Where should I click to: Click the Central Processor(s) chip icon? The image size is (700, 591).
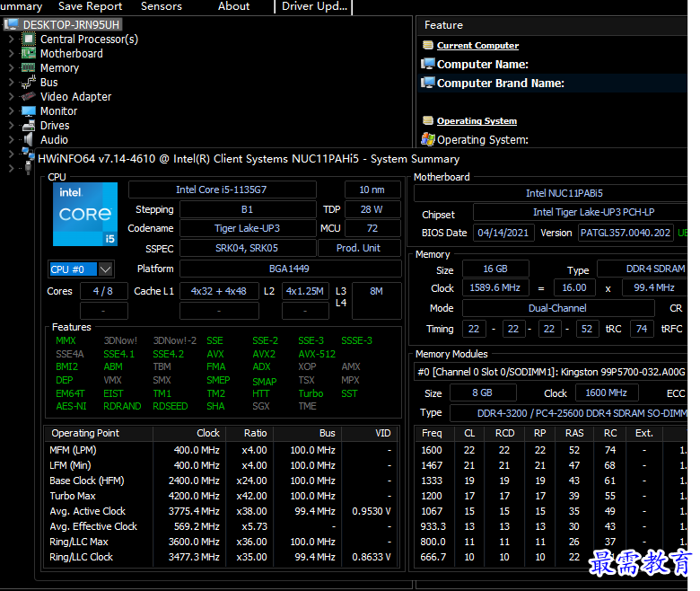pyautogui.click(x=29, y=40)
